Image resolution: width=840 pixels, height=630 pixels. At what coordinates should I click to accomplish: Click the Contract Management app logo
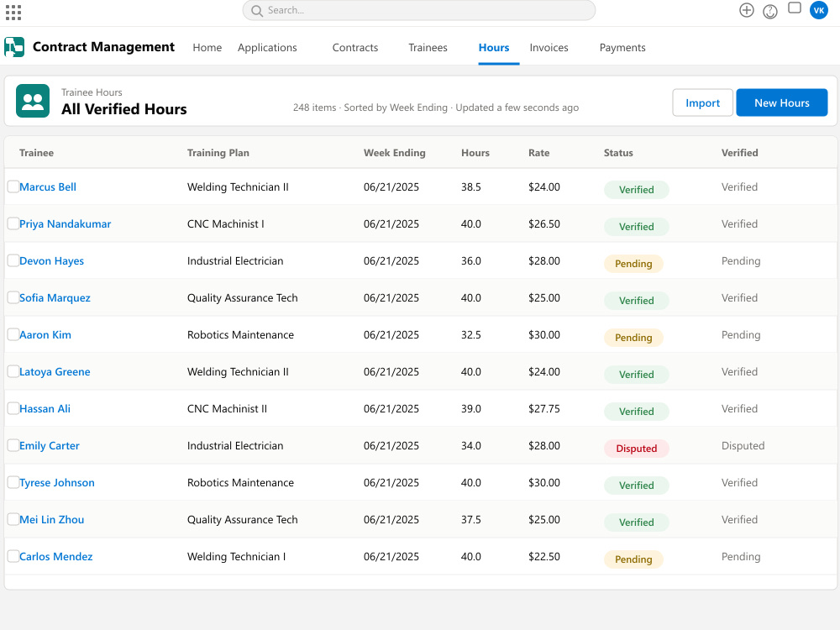(x=14, y=47)
